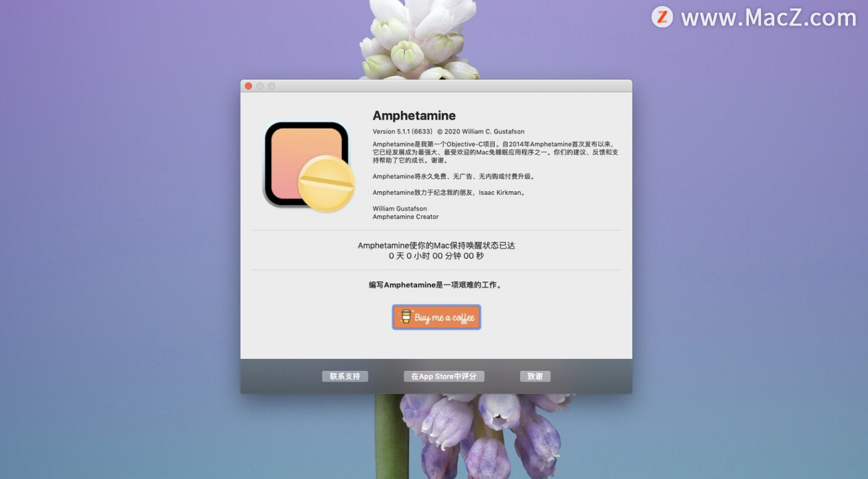Image resolution: width=868 pixels, height=479 pixels.
Task: Click the 'Amphetamine Creator' text
Action: pos(406,217)
